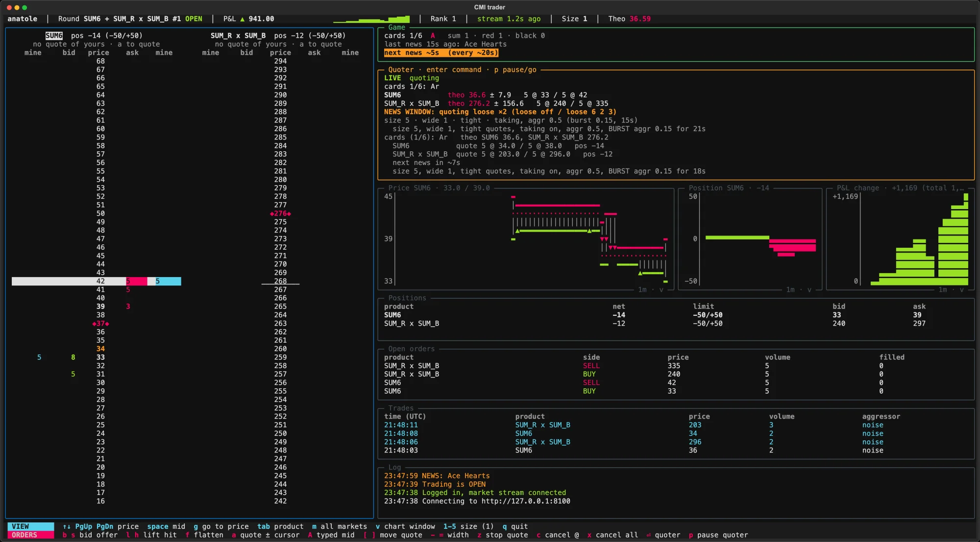Click the orange 'next news ~5s' banner
Viewport: 980px width, 542px height.
tap(441, 53)
